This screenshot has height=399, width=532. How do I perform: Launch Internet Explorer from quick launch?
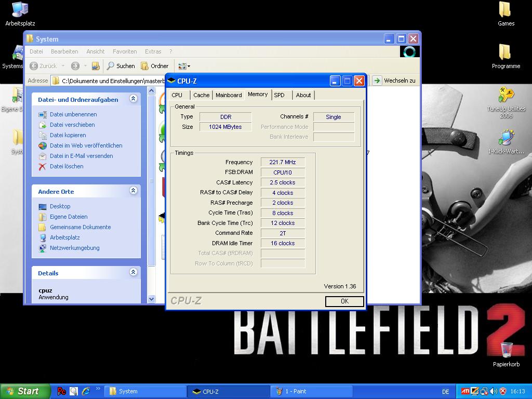[86, 392]
